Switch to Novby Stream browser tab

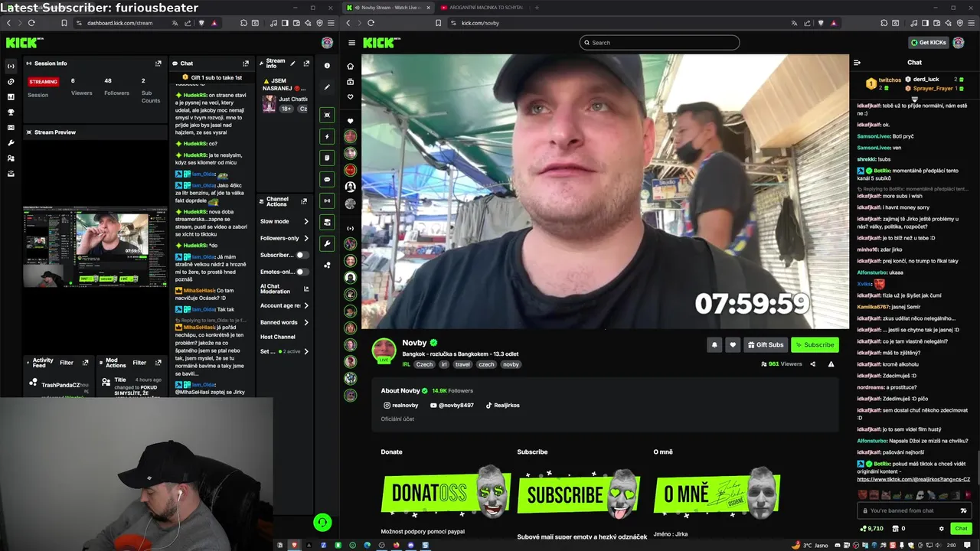pos(387,8)
